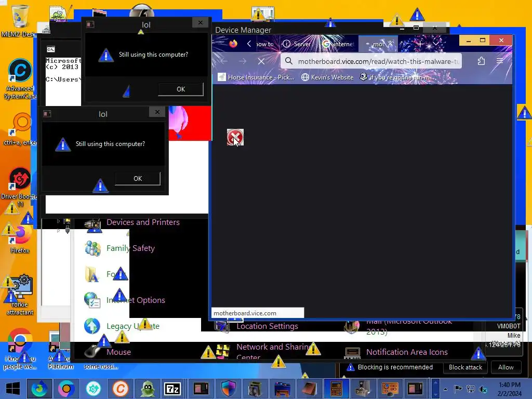Open the 'Platinum' desktop shortcut
Screen dimensions: 532x399
click(60, 351)
